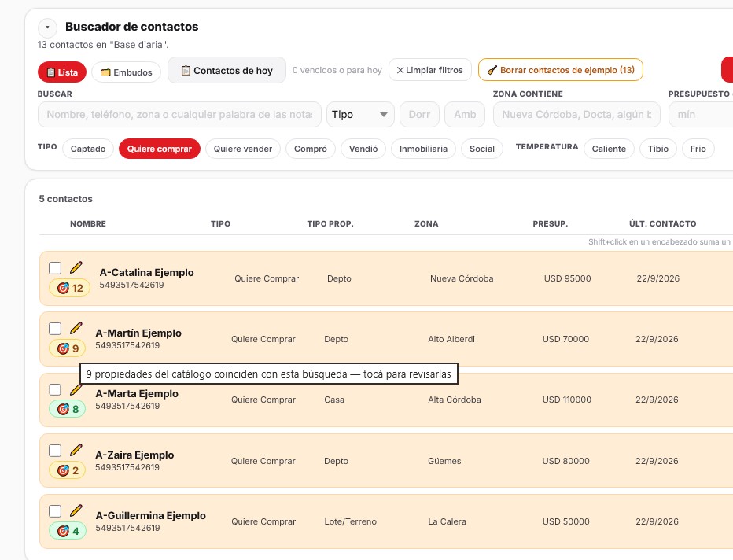Click La Calera zone cell

447,521
